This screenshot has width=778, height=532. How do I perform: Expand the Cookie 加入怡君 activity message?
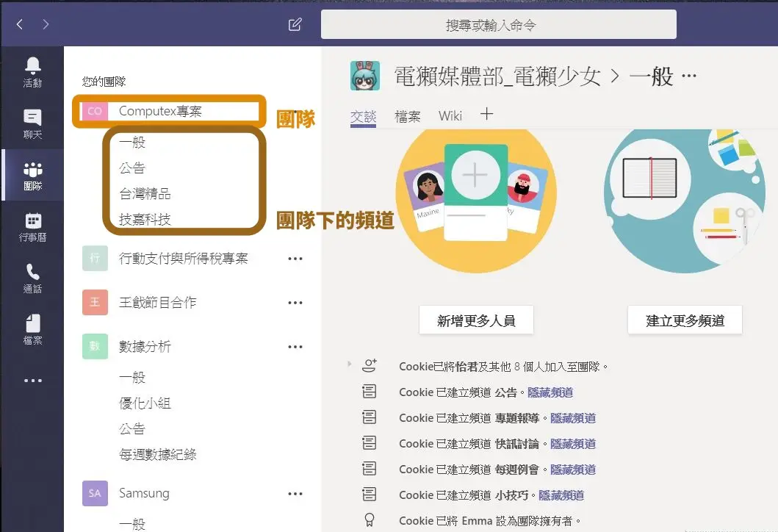(348, 363)
